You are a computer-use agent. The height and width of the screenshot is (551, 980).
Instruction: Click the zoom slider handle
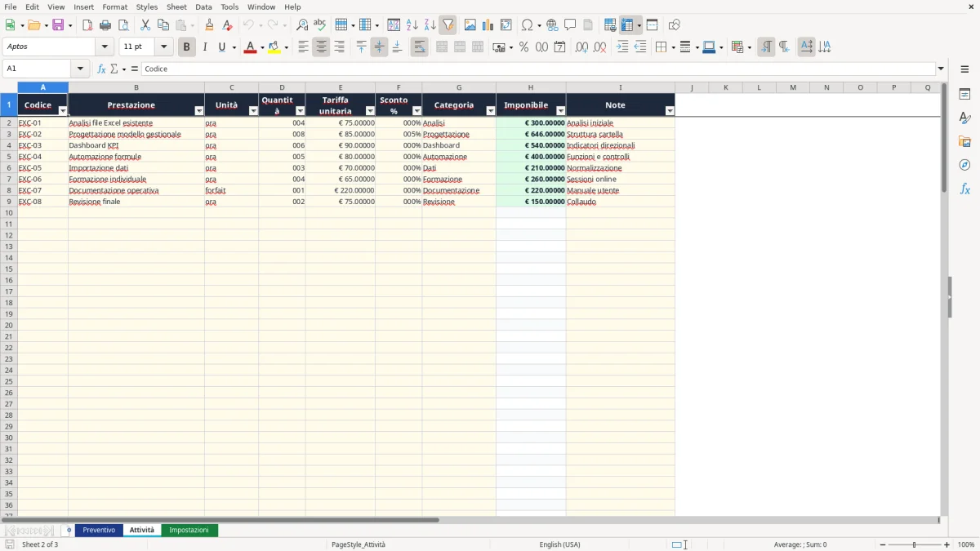(x=914, y=544)
